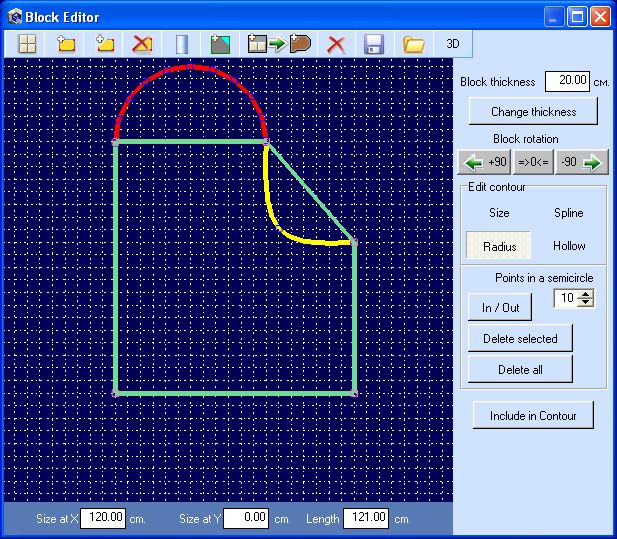Rotate block -90 with the right arrow button
Viewport: 617px width, 539px height.
point(582,162)
